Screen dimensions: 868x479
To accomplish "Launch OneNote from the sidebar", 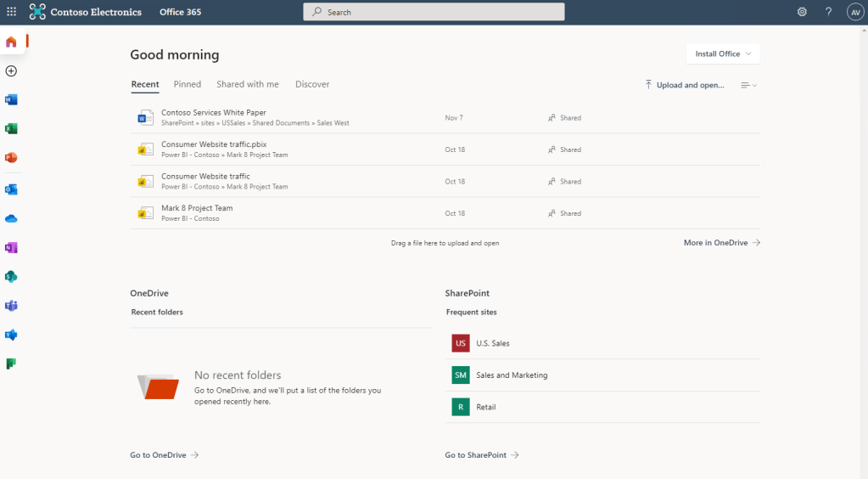I will (x=11, y=248).
